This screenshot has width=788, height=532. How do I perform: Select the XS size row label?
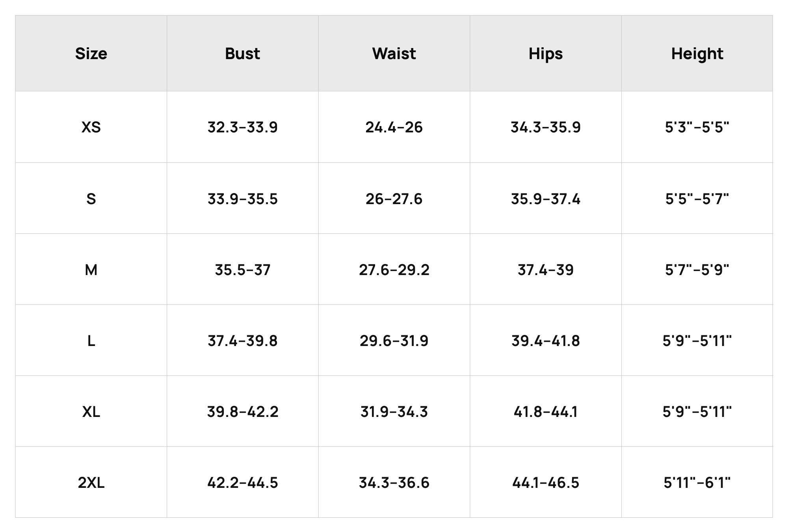[91, 127]
